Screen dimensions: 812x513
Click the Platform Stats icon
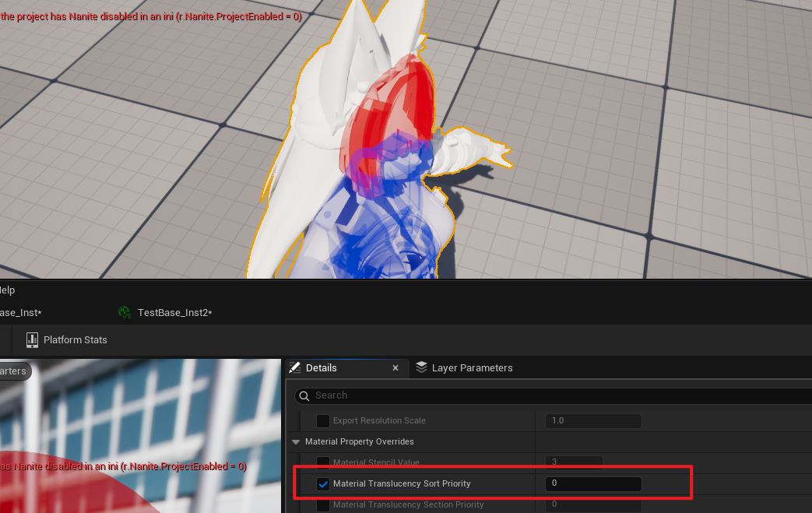[x=32, y=339]
